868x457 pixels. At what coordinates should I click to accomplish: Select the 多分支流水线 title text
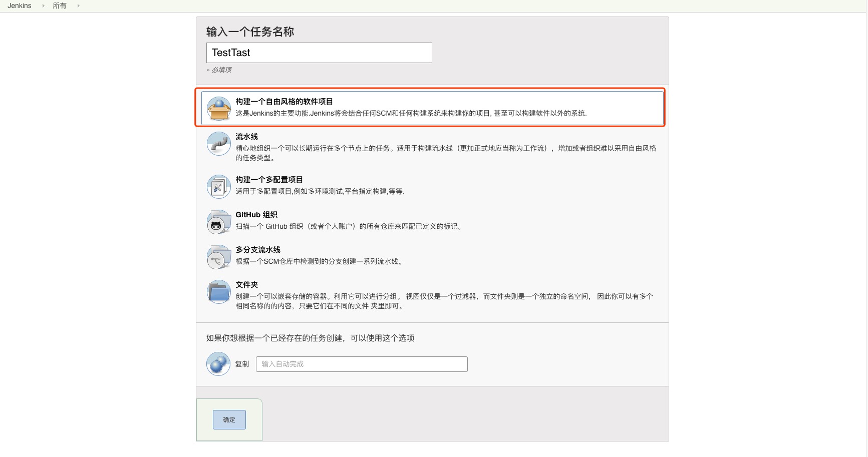coord(258,249)
